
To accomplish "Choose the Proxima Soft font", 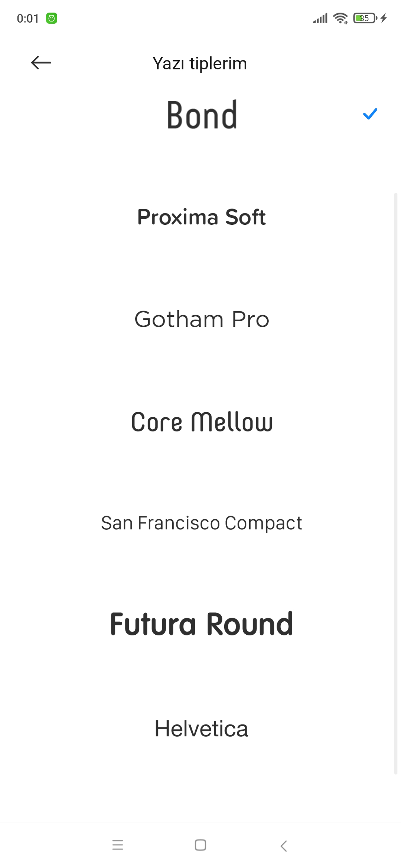I will (202, 217).
